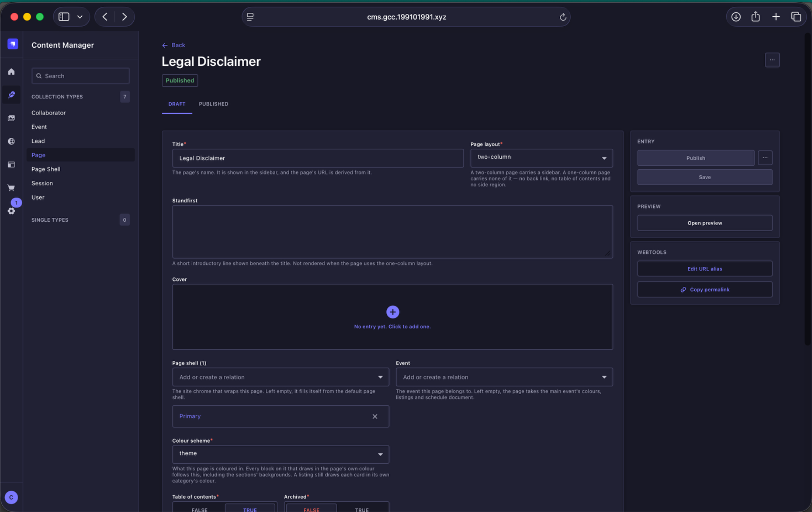812x512 pixels.
Task: Open the Media Library icon in sidebar
Action: pos(12,118)
